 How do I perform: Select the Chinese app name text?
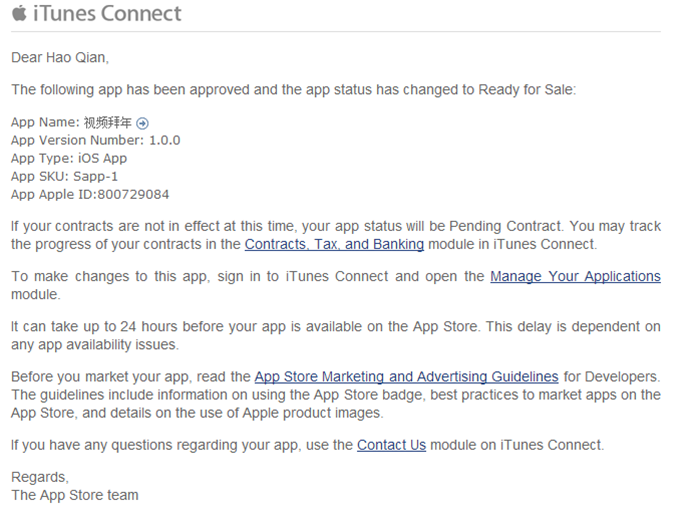coord(108,122)
